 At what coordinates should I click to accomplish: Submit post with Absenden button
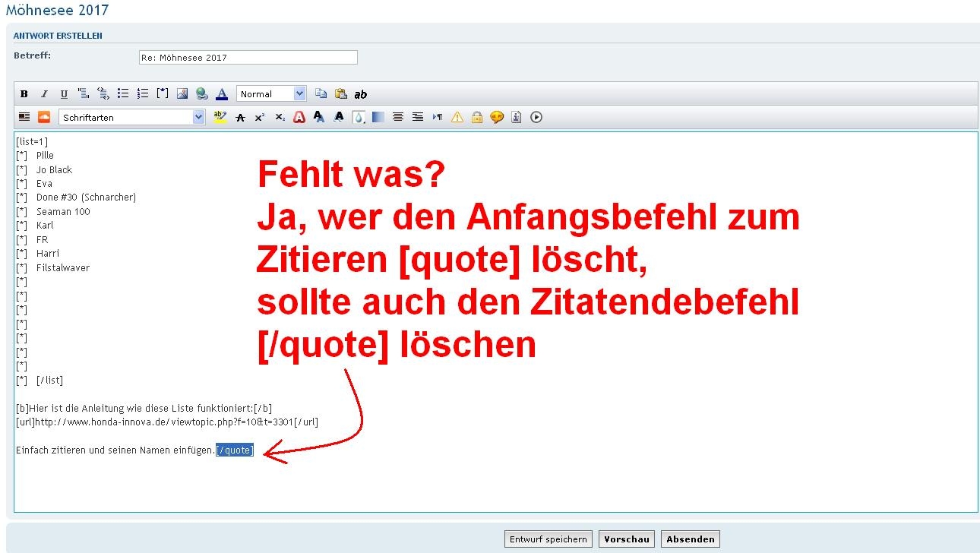[690, 539]
